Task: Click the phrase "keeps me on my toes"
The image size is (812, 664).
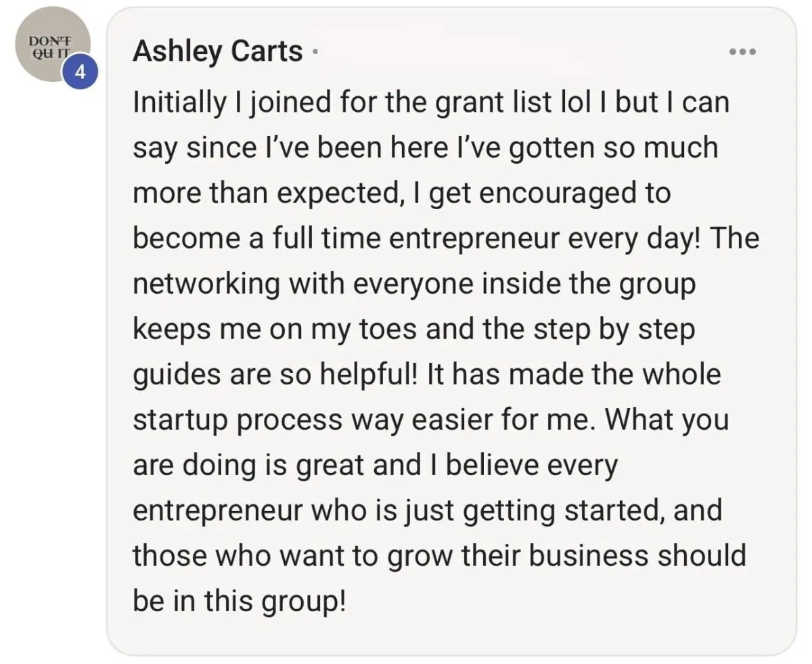Action: pos(279,330)
